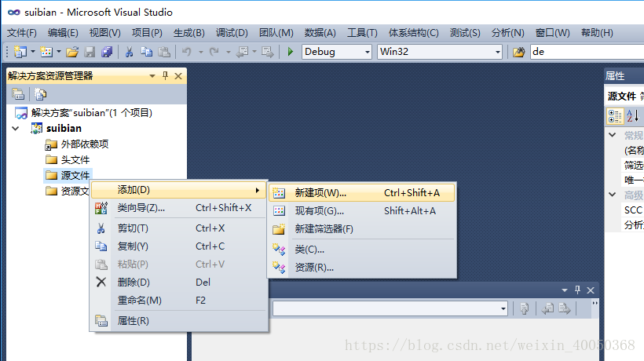Click the Categorized view icon in Properties
This screenshot has height=361, width=644.
(615, 116)
